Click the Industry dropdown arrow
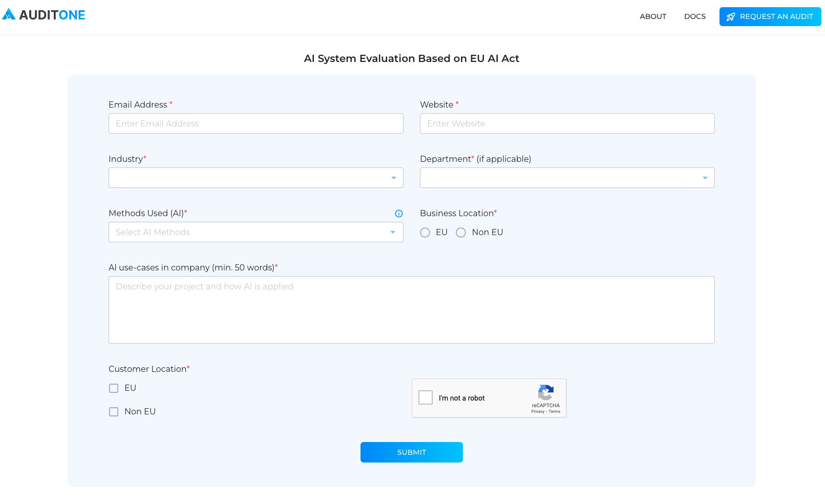 click(393, 178)
